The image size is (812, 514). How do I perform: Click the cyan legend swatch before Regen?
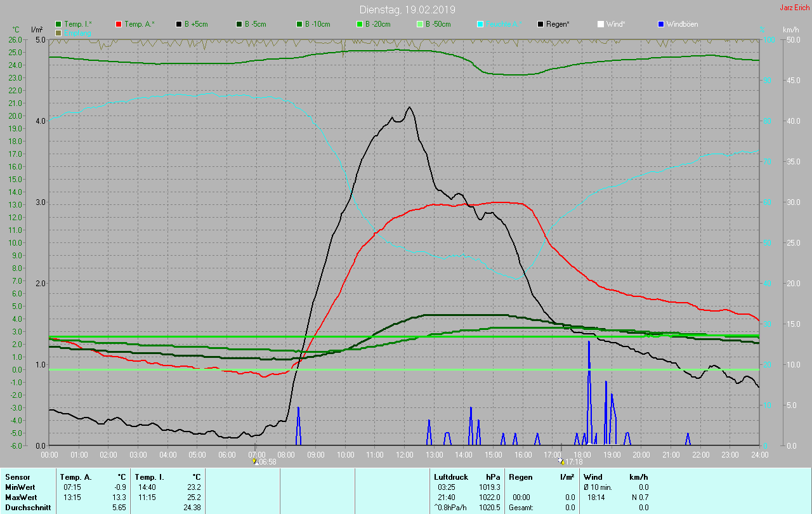(480, 24)
